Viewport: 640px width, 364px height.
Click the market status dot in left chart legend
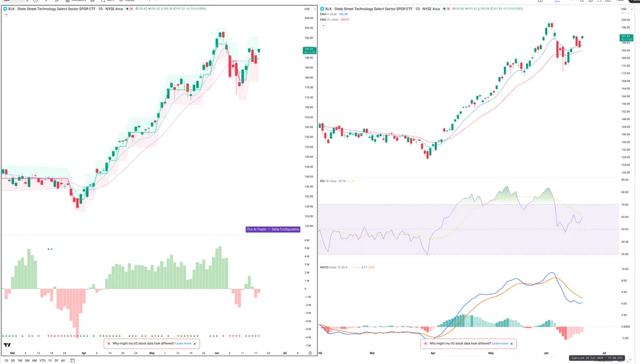[x=127, y=9]
